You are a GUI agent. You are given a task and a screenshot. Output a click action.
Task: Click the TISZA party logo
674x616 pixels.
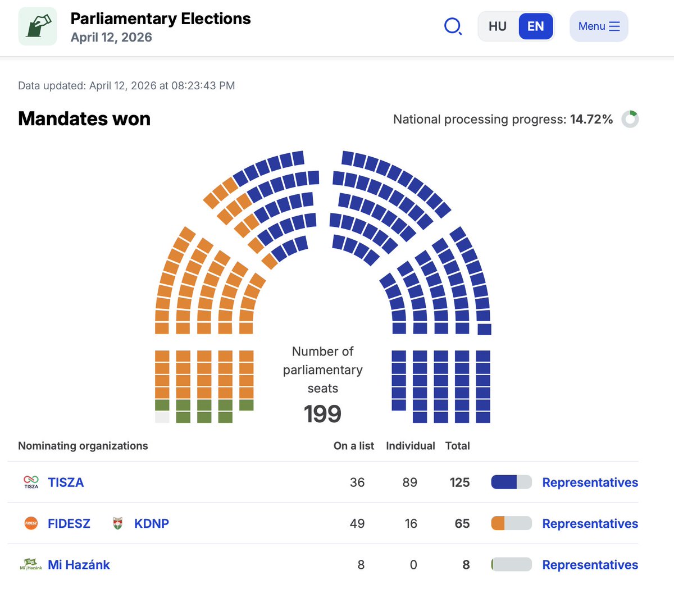pos(30,482)
